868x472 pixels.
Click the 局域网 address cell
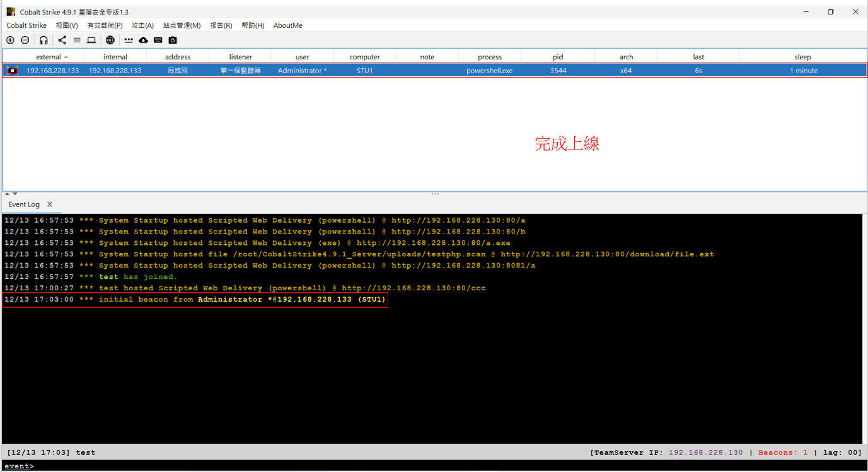(x=178, y=71)
